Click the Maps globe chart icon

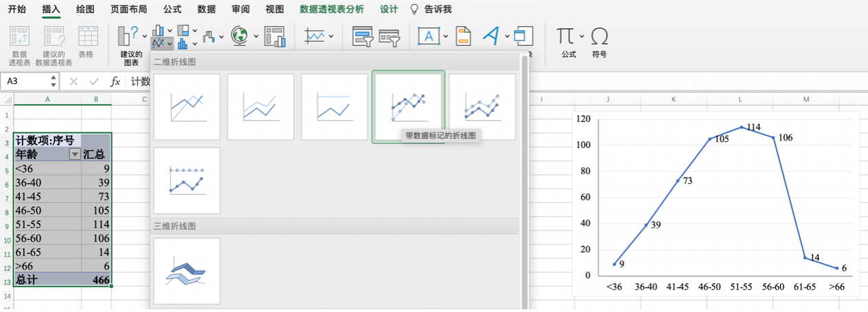pyautogui.click(x=239, y=36)
